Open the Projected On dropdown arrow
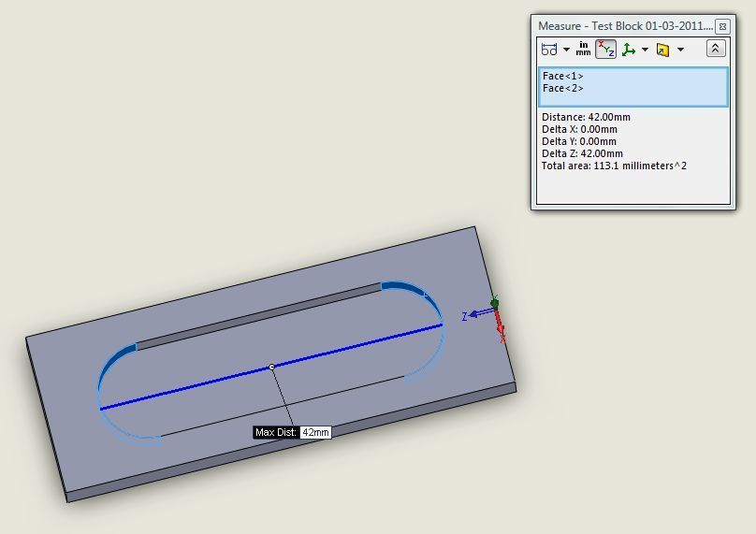This screenshot has height=534, width=756. coord(680,50)
